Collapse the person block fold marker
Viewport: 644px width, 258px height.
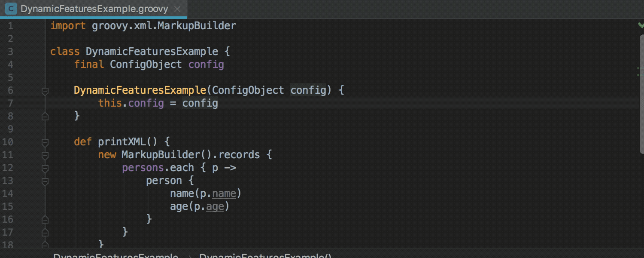(45, 181)
